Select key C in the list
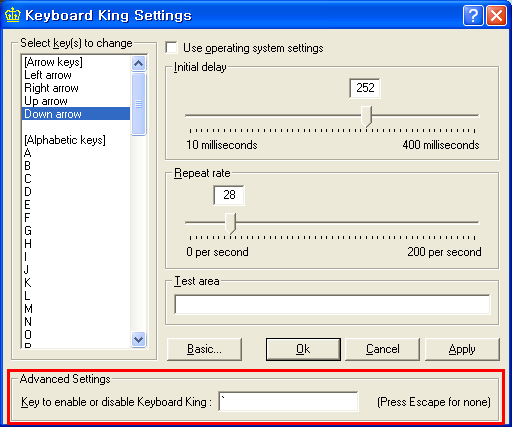This screenshot has width=512, height=427. click(x=76, y=179)
